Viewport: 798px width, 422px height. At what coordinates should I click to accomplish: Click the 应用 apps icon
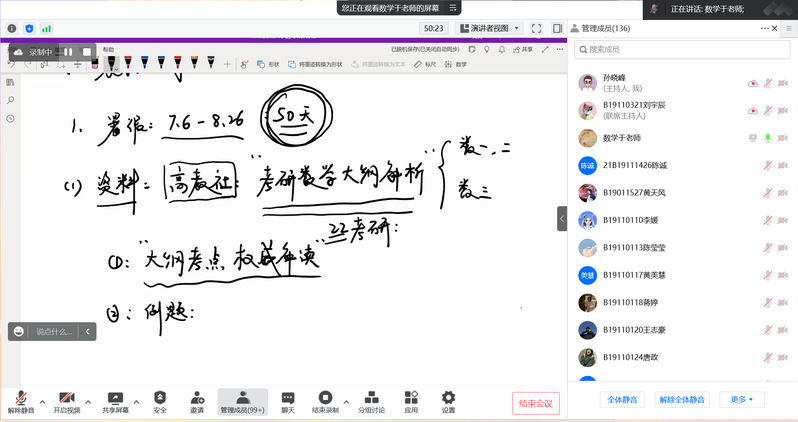pos(411,398)
